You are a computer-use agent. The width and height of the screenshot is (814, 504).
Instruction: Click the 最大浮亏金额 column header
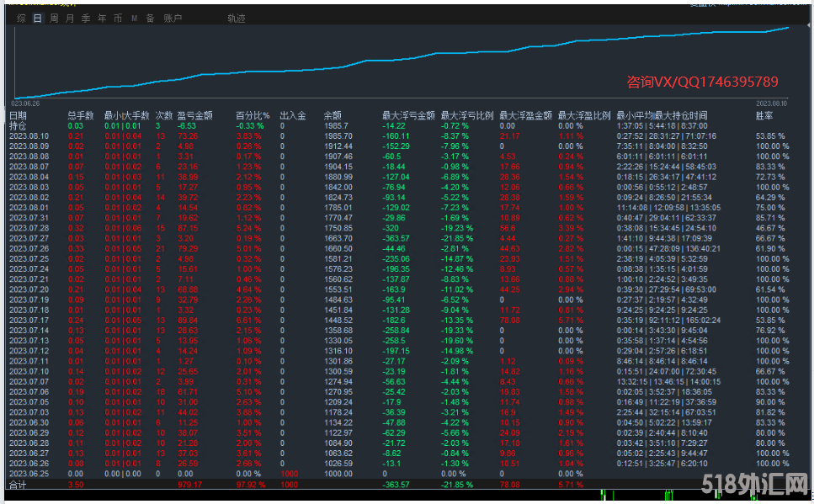408,115
